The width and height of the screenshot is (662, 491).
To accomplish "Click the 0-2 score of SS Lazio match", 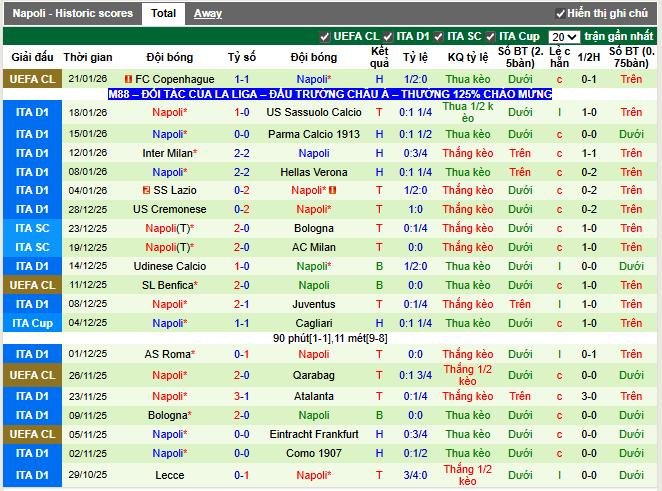I will [x=241, y=190].
